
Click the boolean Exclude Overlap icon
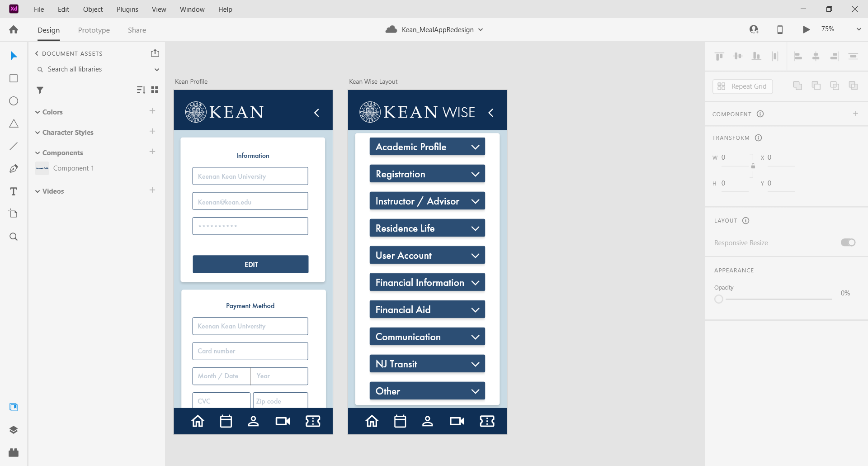(853, 86)
